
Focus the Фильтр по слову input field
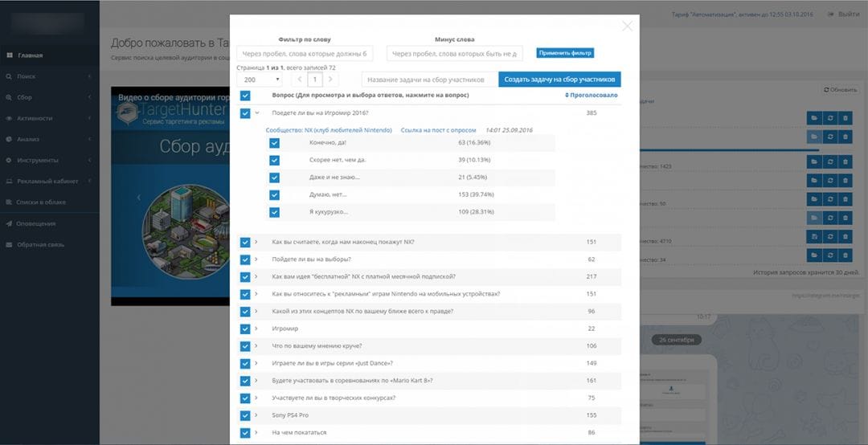click(305, 54)
